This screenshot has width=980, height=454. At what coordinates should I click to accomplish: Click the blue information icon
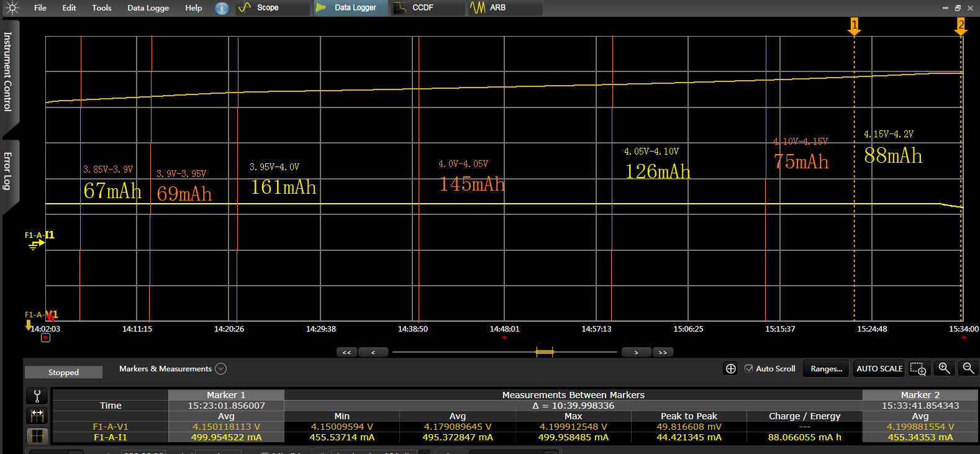tap(222, 8)
